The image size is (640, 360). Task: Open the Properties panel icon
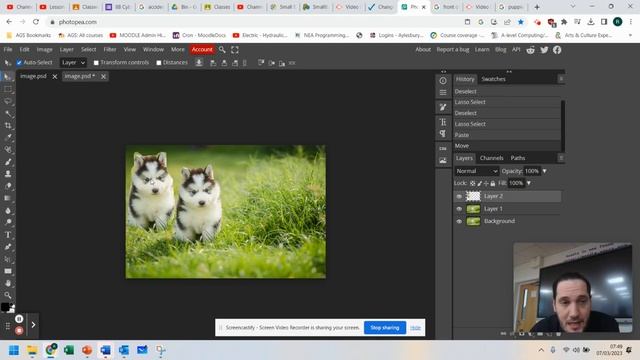[443, 93]
